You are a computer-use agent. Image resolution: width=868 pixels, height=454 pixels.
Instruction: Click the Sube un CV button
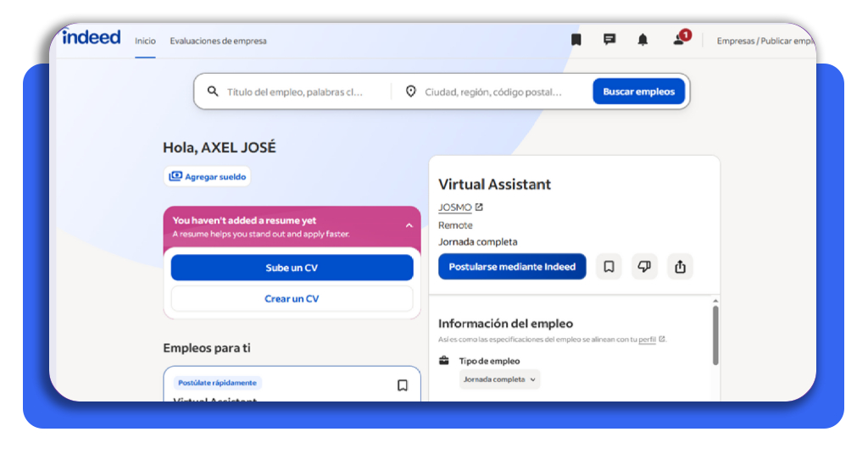click(x=292, y=268)
